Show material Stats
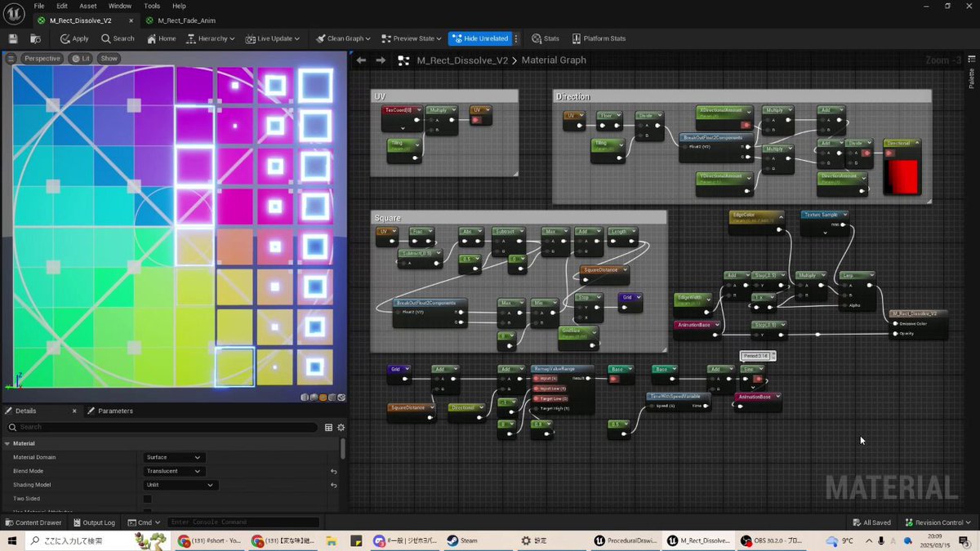980x551 pixels. (546, 38)
